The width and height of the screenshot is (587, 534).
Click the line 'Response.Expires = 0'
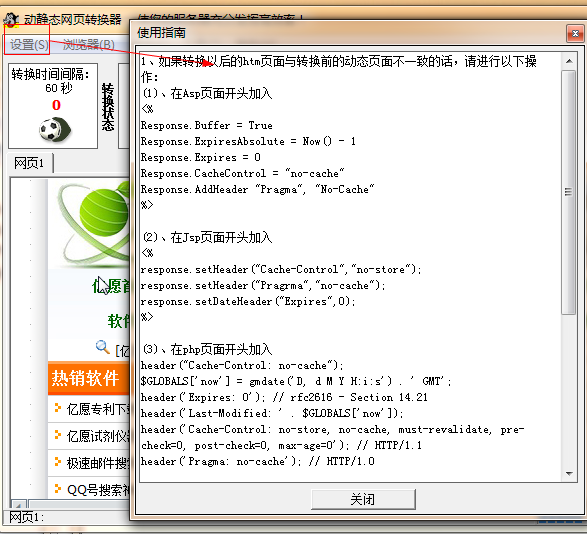point(201,157)
